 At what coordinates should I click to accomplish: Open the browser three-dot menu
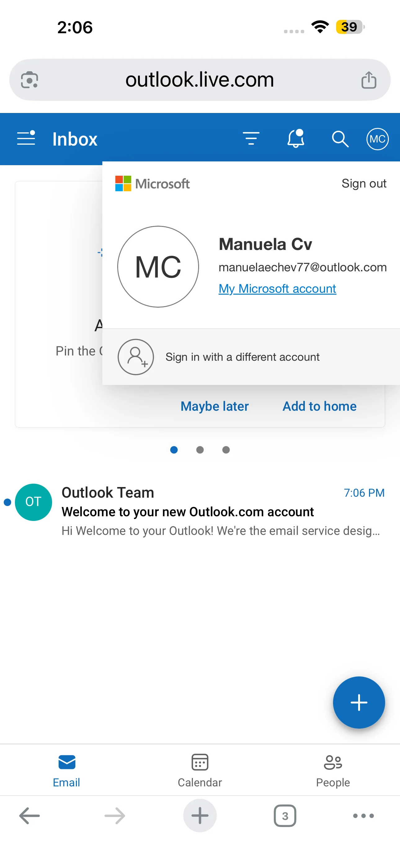click(x=363, y=816)
